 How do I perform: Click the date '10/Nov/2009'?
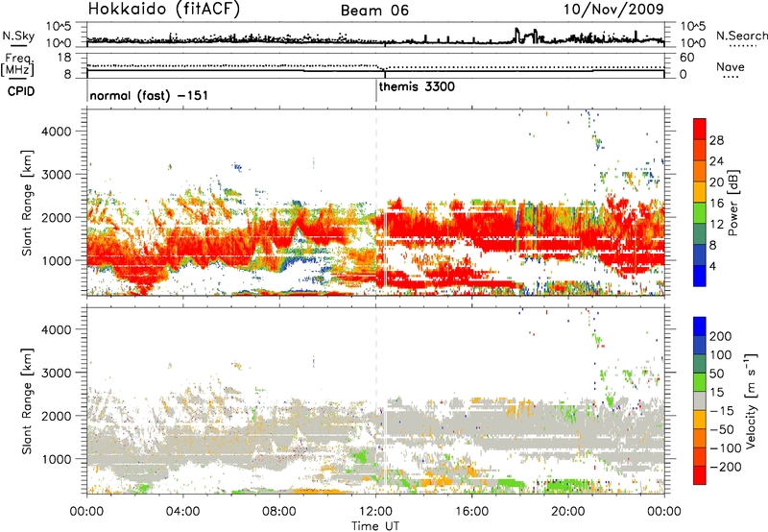[613, 9]
